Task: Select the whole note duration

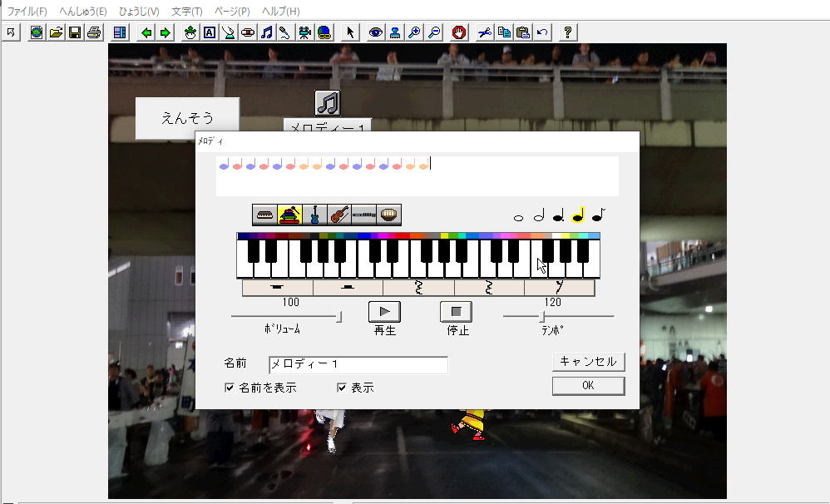Action: click(x=519, y=217)
